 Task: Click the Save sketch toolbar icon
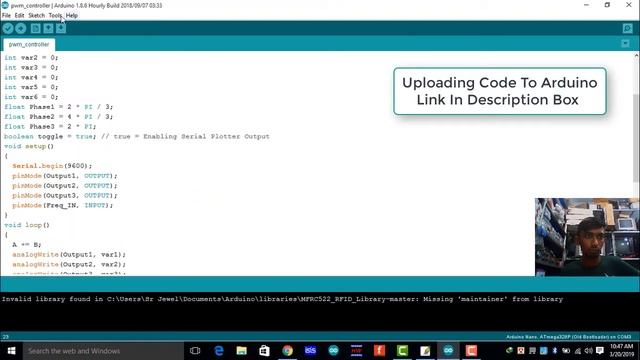(x=61, y=28)
